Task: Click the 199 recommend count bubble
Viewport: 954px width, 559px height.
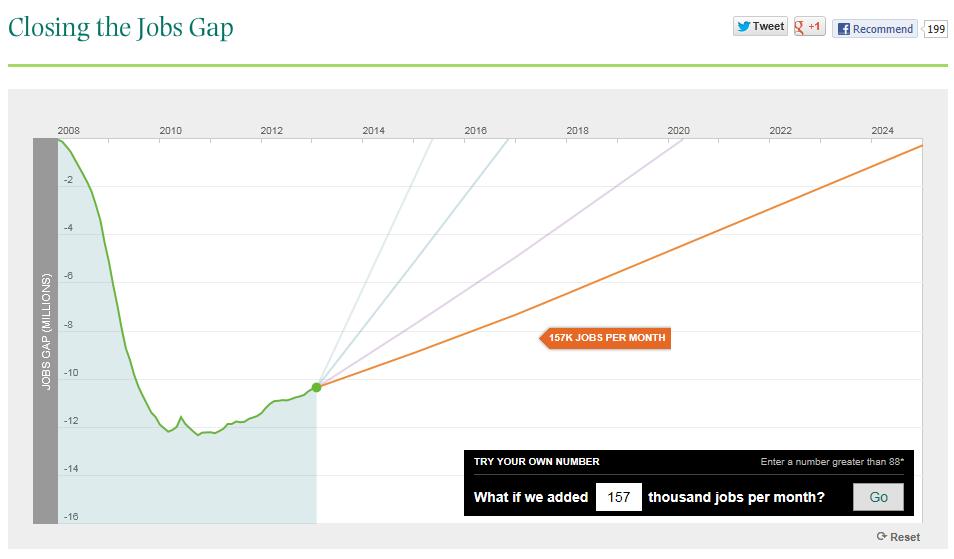Action: click(x=936, y=29)
